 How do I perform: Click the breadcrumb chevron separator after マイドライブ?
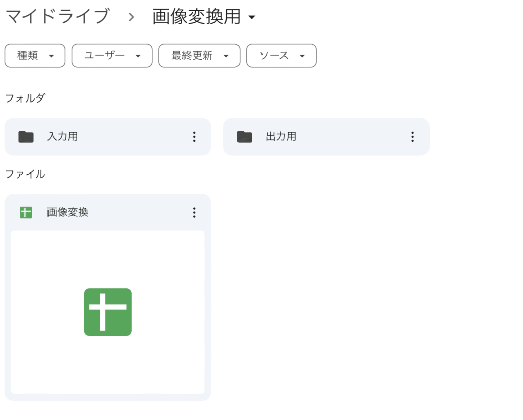(131, 17)
